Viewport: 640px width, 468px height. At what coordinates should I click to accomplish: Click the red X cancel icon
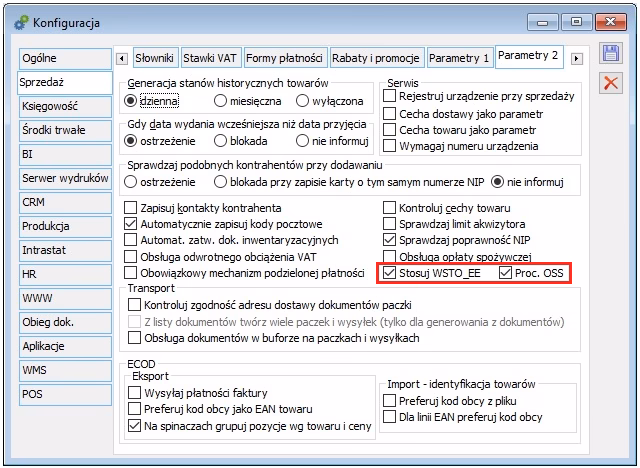point(609,83)
